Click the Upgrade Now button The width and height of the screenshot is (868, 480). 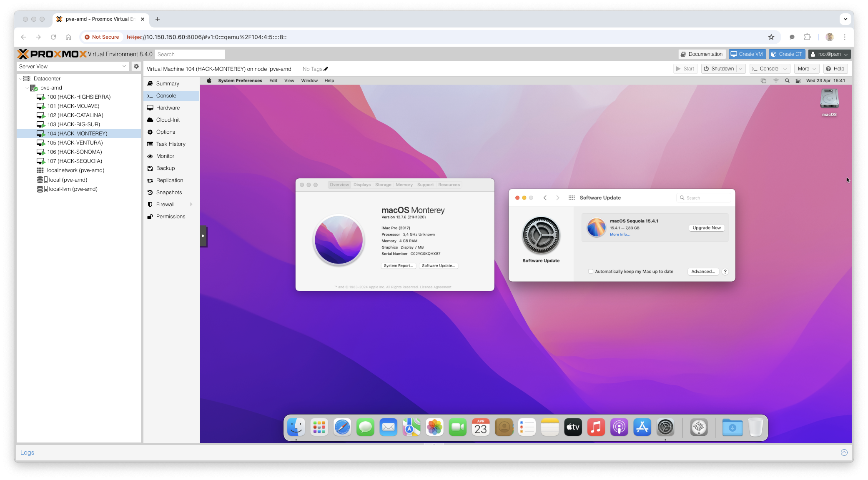[x=707, y=228]
